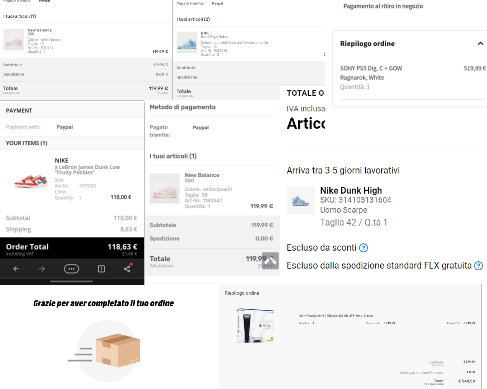The image size is (487, 389).
Task: Click Arriva tra 3-5 giorni lavorativi
Action: 343,170
